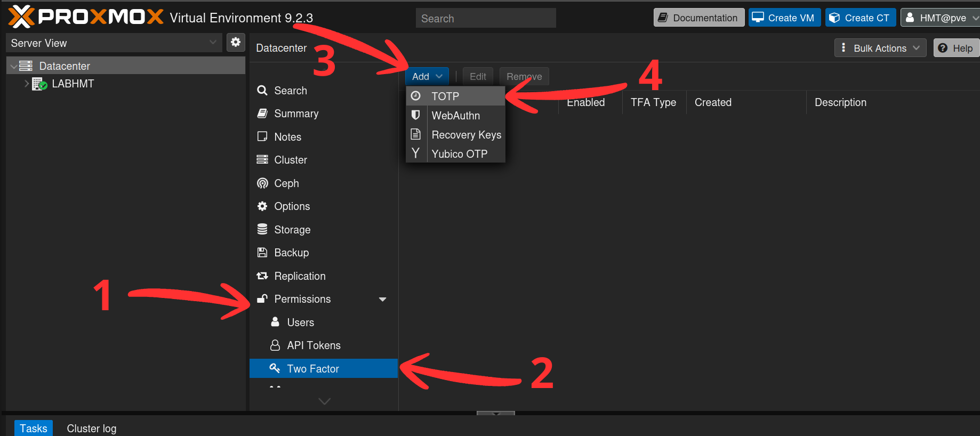Select Recovery Keys from the Add menu

click(455, 134)
